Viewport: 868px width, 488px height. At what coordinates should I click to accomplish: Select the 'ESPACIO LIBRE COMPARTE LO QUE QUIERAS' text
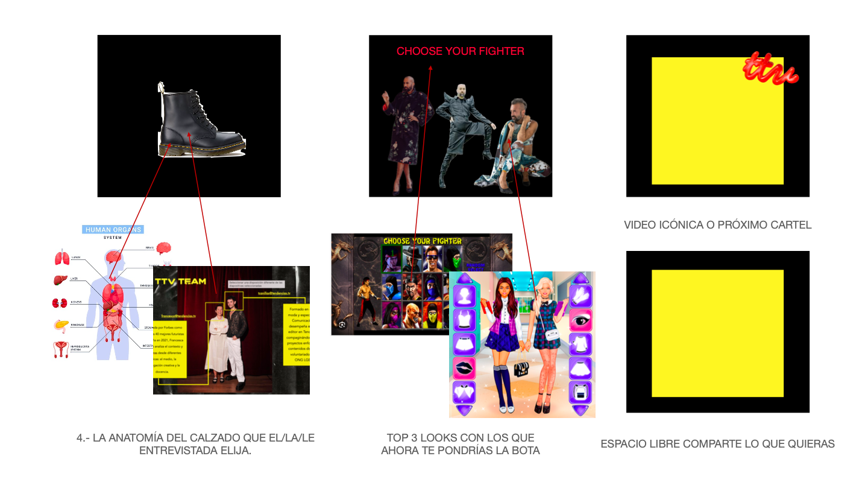(717, 444)
